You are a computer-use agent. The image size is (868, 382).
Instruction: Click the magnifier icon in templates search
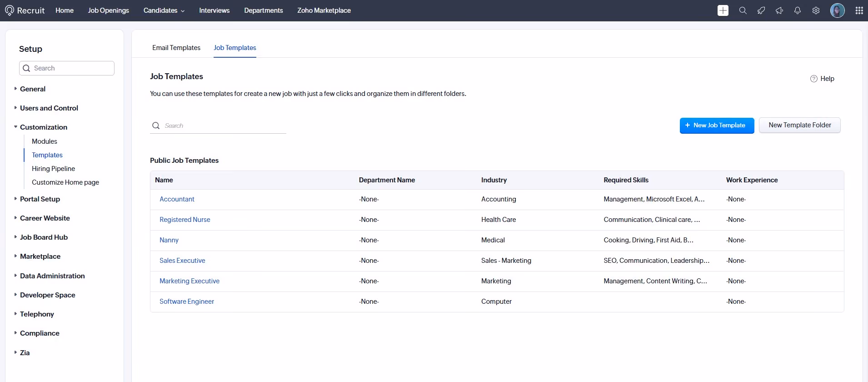[156, 126]
